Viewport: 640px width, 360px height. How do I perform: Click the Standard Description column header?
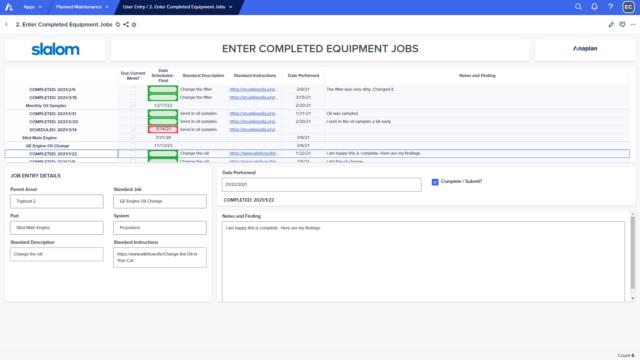(x=203, y=76)
